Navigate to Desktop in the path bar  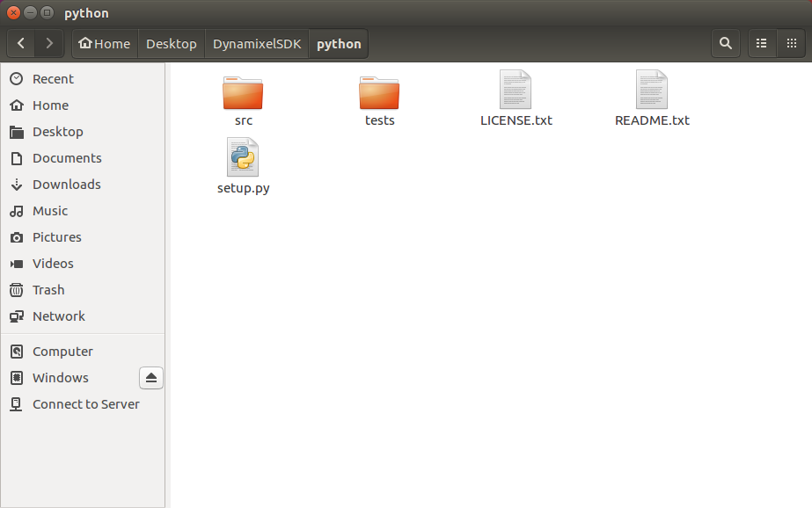click(x=172, y=43)
